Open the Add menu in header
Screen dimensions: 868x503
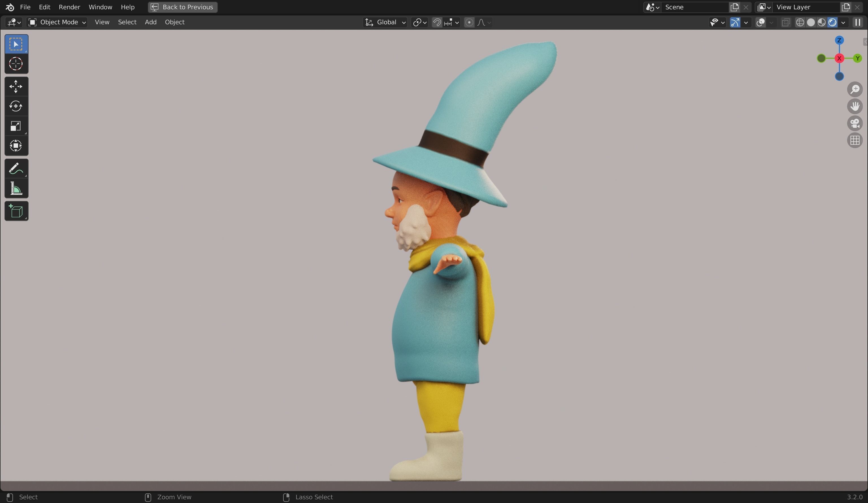tap(151, 22)
